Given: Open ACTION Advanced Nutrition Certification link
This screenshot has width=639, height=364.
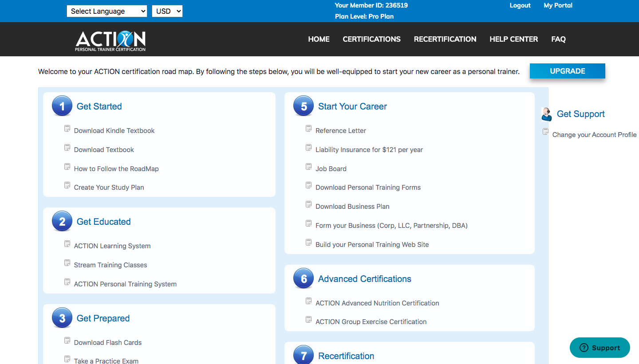Looking at the screenshot, I should pyautogui.click(x=377, y=303).
